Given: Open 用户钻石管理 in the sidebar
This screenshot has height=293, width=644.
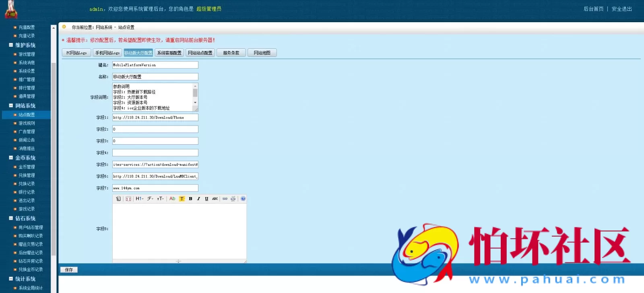Looking at the screenshot, I should tap(31, 227).
